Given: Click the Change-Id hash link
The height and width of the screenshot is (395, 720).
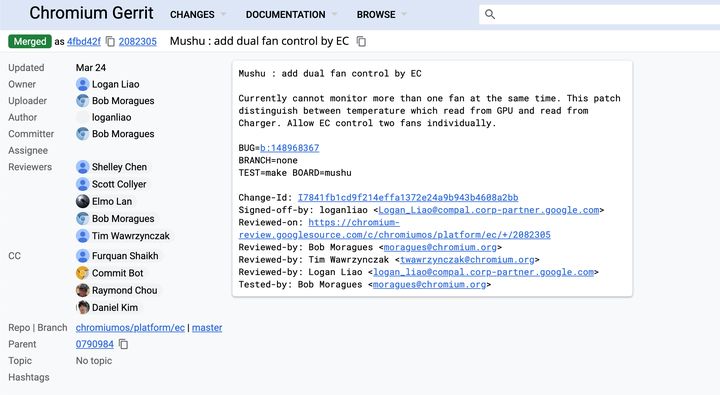Looking at the screenshot, I should [x=408, y=198].
